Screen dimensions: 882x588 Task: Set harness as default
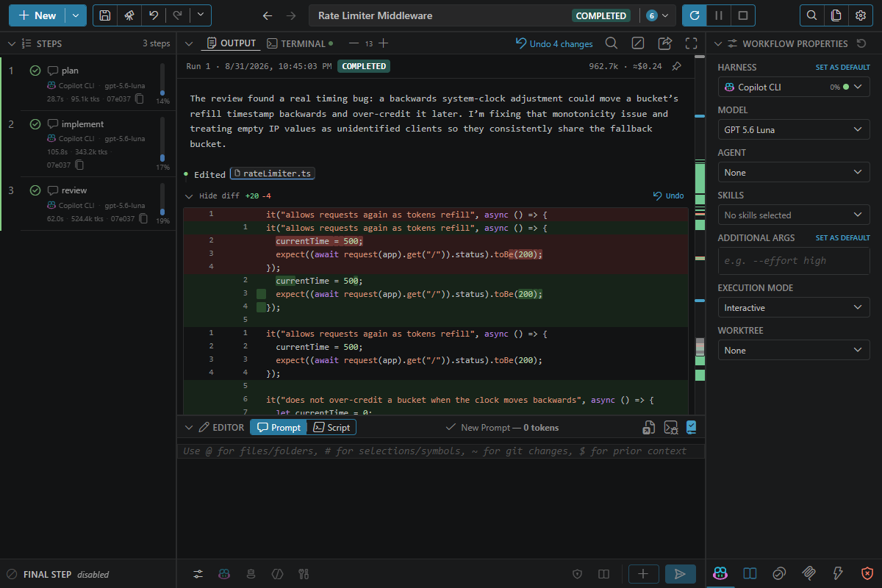click(x=842, y=67)
